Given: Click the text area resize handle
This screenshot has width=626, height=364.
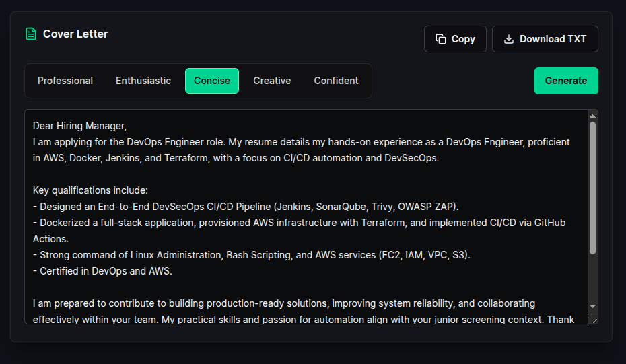Looking at the screenshot, I should [593, 318].
